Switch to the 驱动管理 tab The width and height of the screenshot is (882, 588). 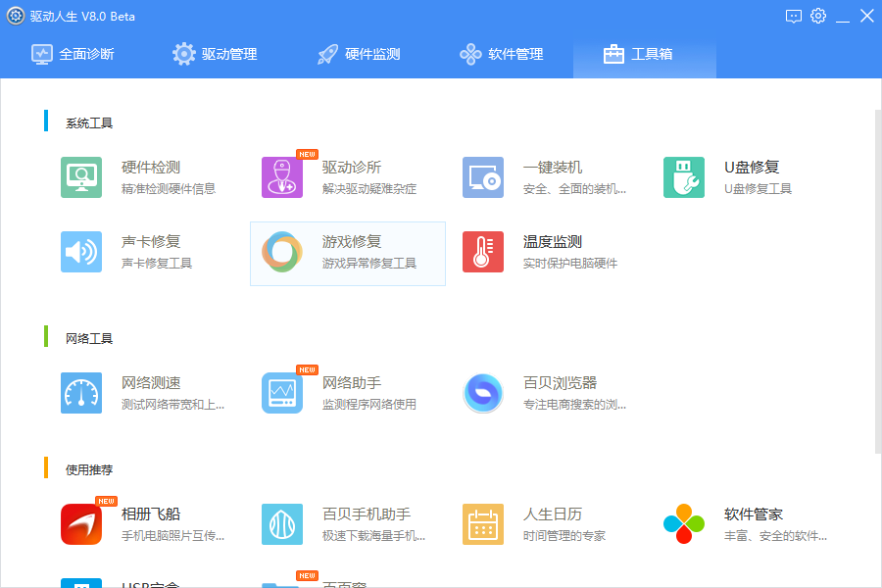(x=218, y=54)
